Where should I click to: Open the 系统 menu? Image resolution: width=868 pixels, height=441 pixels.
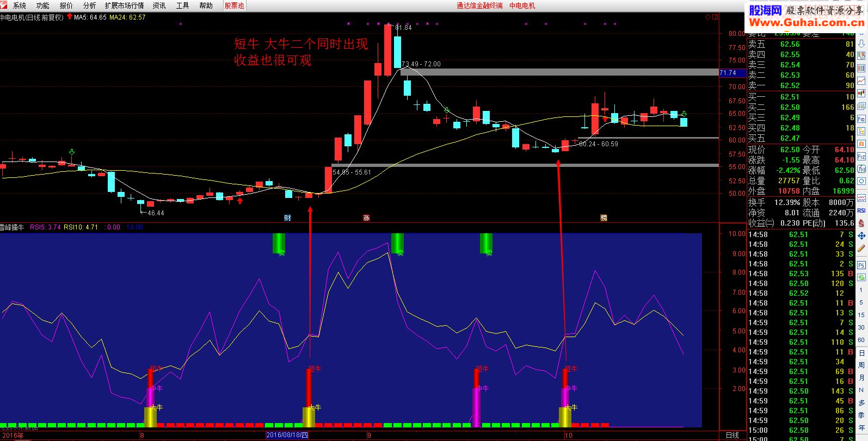pos(19,5)
